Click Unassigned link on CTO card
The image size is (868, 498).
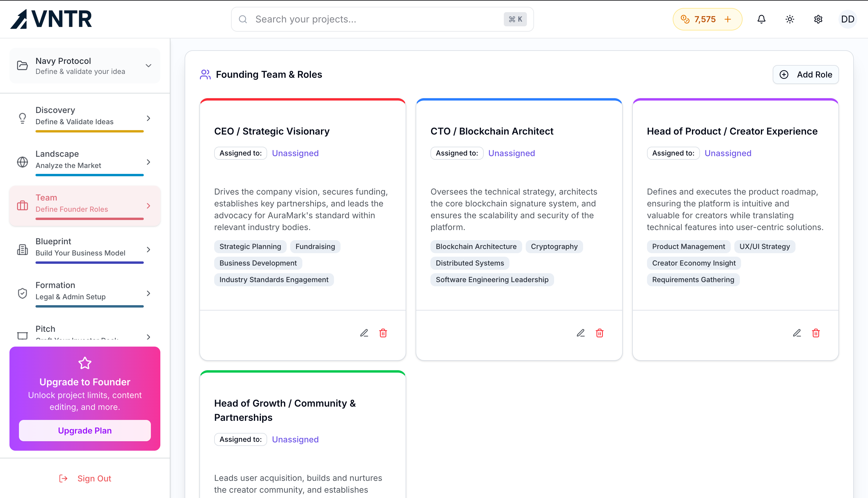pos(511,153)
